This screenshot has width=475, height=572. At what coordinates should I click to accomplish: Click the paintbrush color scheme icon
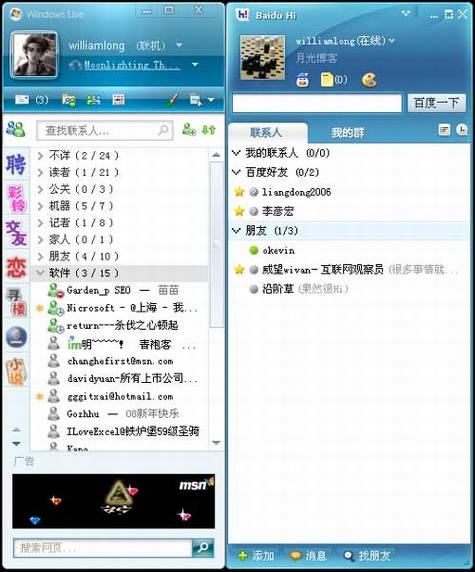(172, 99)
